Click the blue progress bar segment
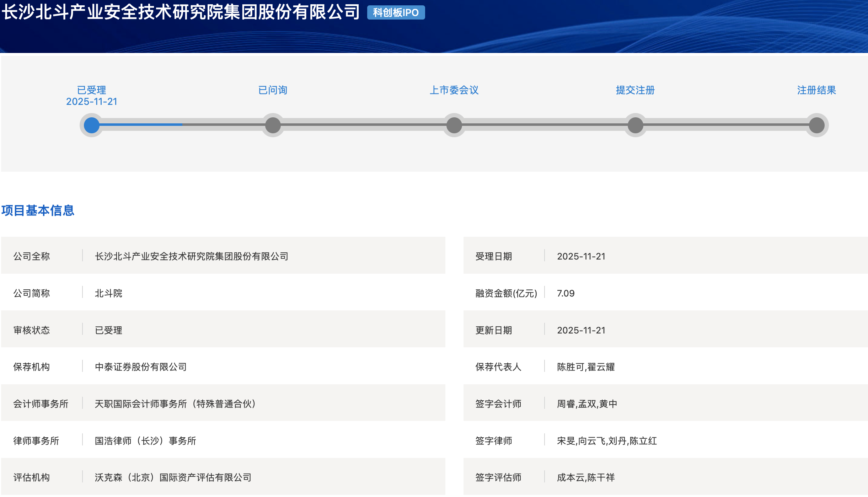Screen dimensions: 868x497 (x=141, y=124)
